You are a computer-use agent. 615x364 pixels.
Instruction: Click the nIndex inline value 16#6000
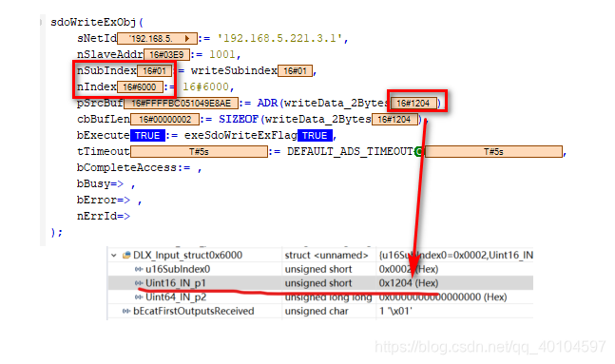pos(140,87)
